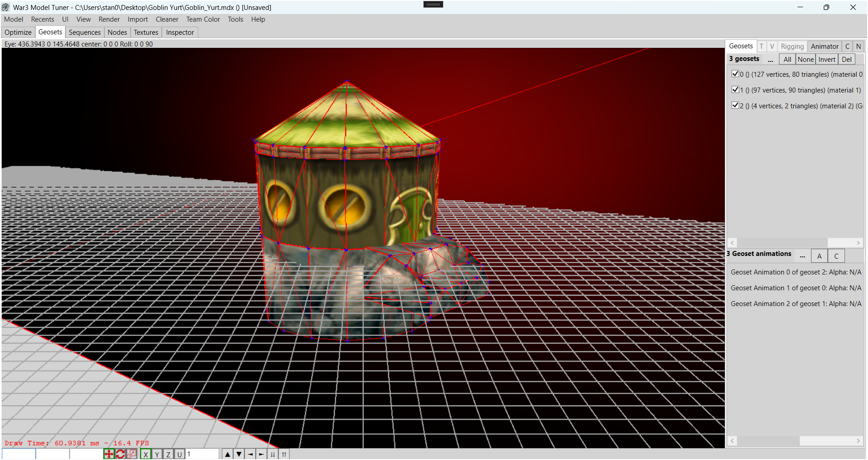Click the C button for geoset animations
The image size is (868, 460).
tap(836, 256)
